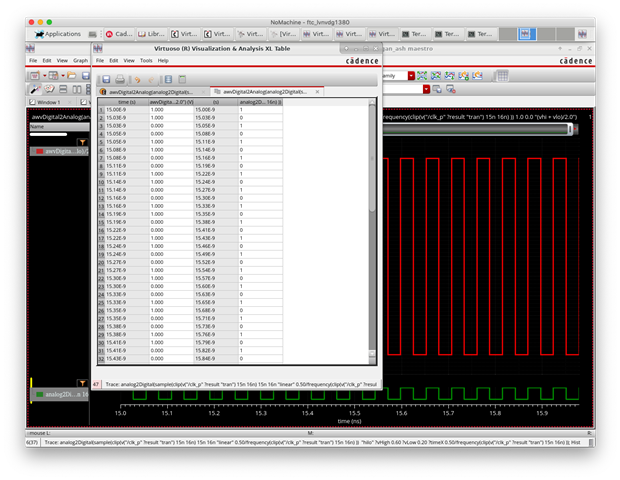This screenshot has height=480, width=620.
Task: Click the fit-all zoom icon with green arrows
Action: 422,75
